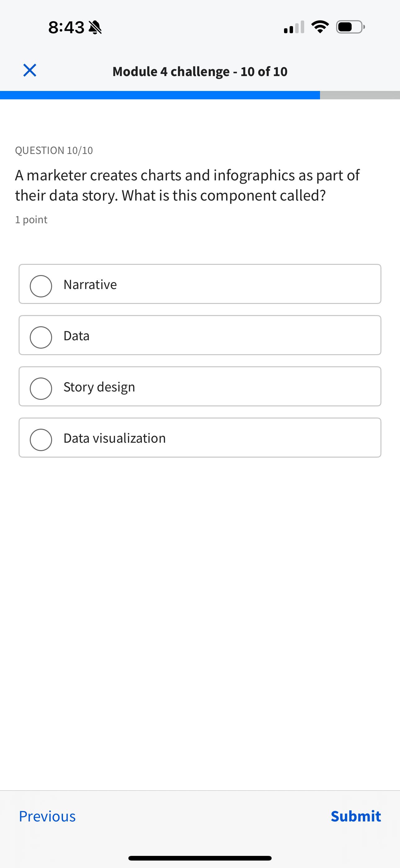Click the blue quiz progress bar
The width and height of the screenshot is (400, 868).
[x=160, y=95]
